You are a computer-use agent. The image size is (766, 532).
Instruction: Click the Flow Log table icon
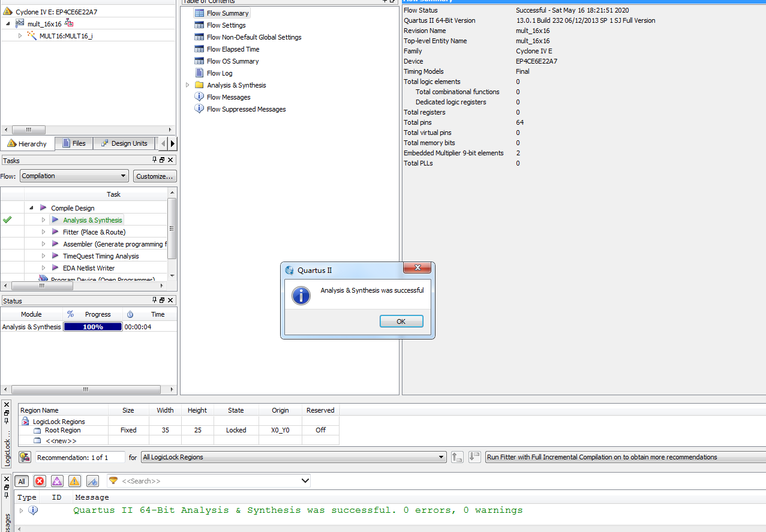[x=199, y=73]
